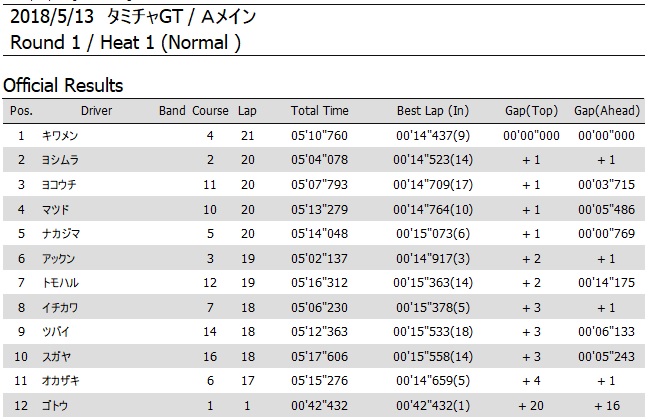Click the Round 1 / Heat 1 title
648x420 pixels.
pyautogui.click(x=125, y=43)
